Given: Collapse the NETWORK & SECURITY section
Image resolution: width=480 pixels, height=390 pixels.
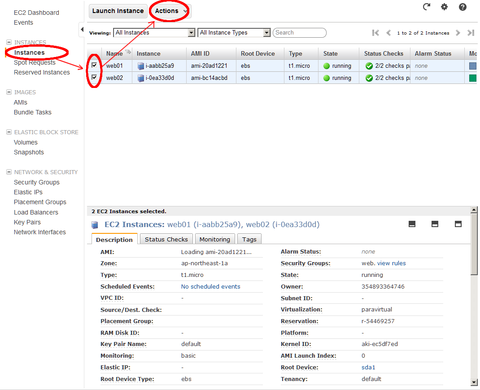Looking at the screenshot, I should click(9, 172).
